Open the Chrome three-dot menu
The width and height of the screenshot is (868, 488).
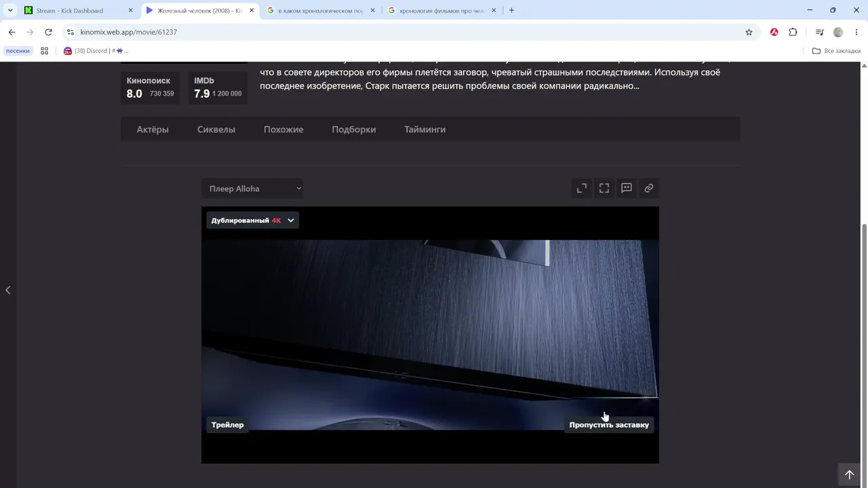click(856, 32)
